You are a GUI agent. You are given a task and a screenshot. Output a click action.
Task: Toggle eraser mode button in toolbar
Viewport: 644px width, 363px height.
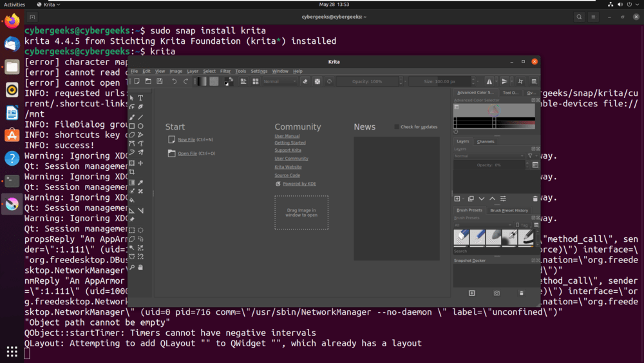(305, 81)
